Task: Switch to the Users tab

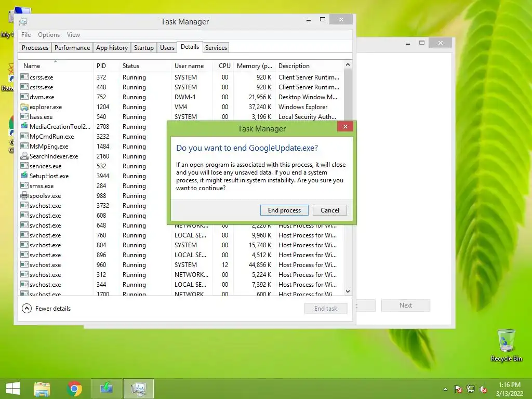Action: tap(167, 47)
